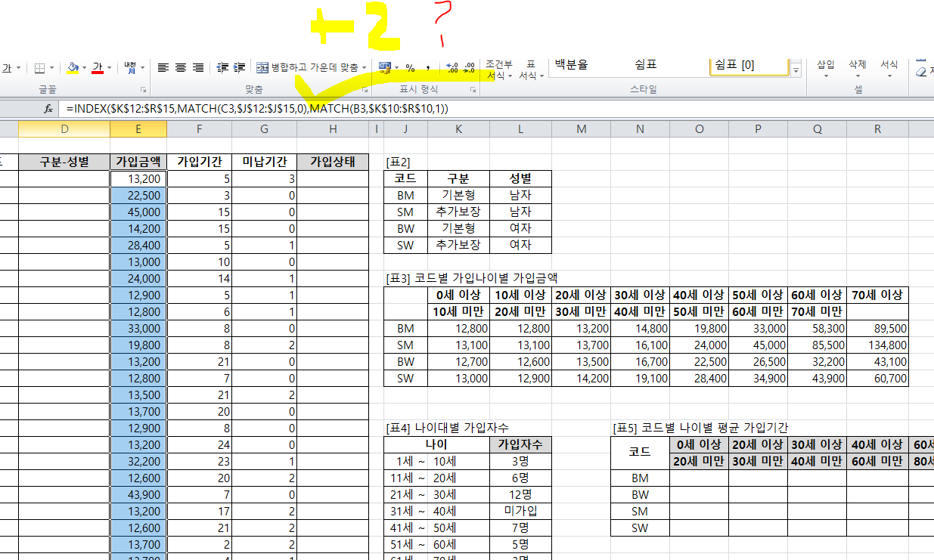This screenshot has width=934, height=560.
Task: Open the 병합하고 가운데 맞춤 dropdown arrow
Action: [365, 68]
